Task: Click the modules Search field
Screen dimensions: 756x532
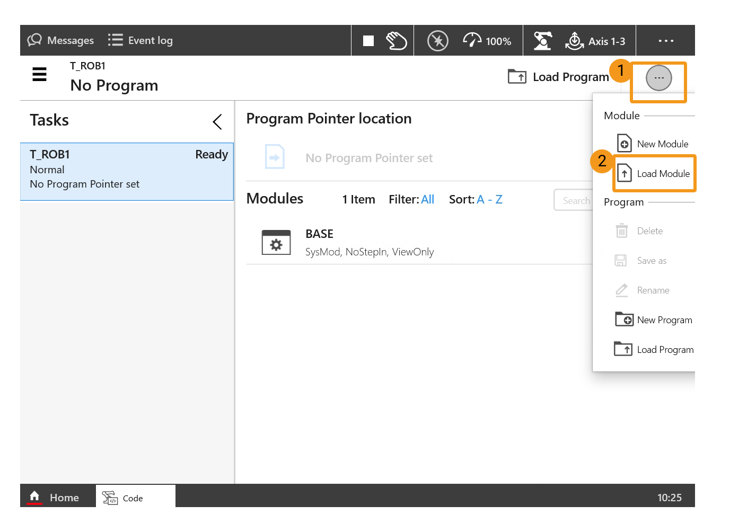Action: pos(574,200)
